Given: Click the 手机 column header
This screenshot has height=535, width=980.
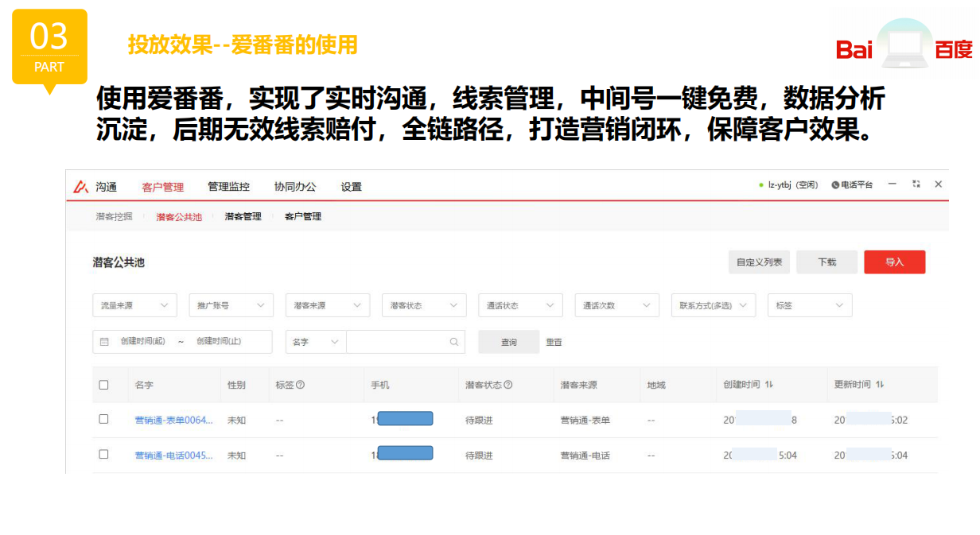Looking at the screenshot, I should (x=380, y=385).
